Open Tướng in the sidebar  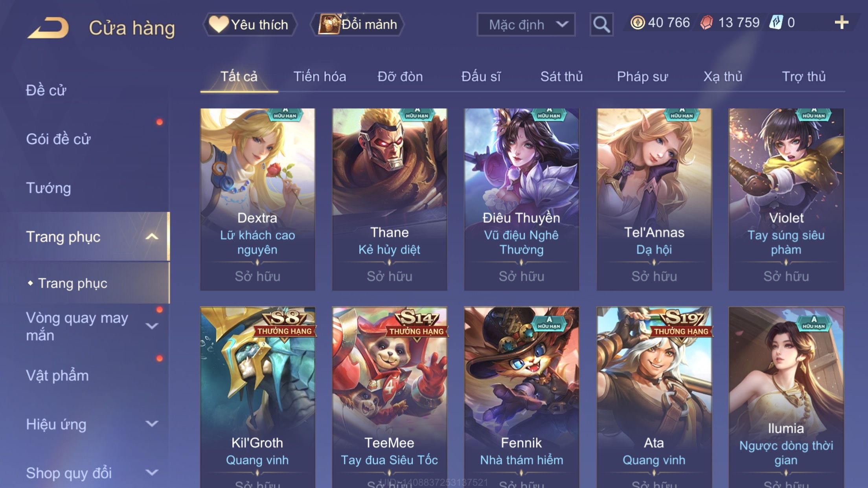(48, 188)
